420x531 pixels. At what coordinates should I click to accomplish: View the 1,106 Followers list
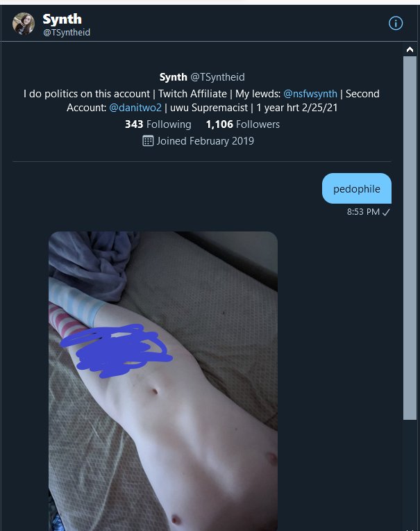point(243,124)
